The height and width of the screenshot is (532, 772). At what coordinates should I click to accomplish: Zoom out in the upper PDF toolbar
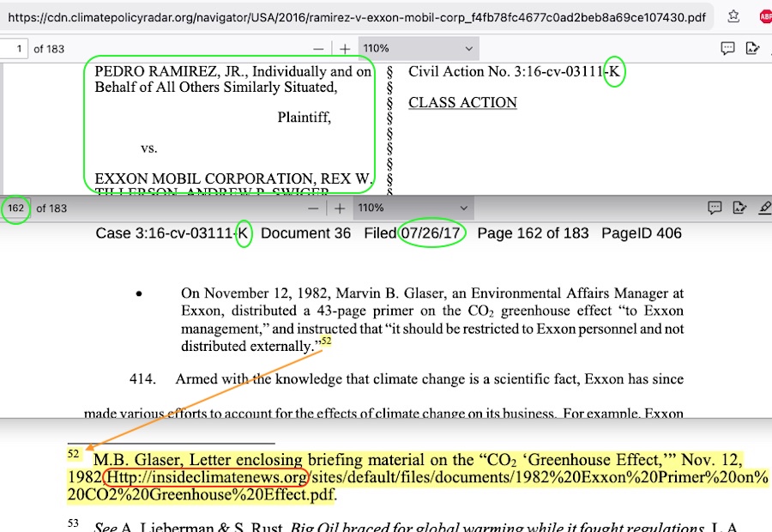318,49
